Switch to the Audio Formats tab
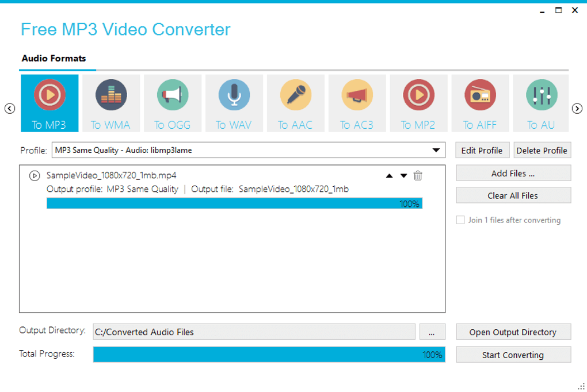This screenshot has width=587, height=392. (x=54, y=59)
